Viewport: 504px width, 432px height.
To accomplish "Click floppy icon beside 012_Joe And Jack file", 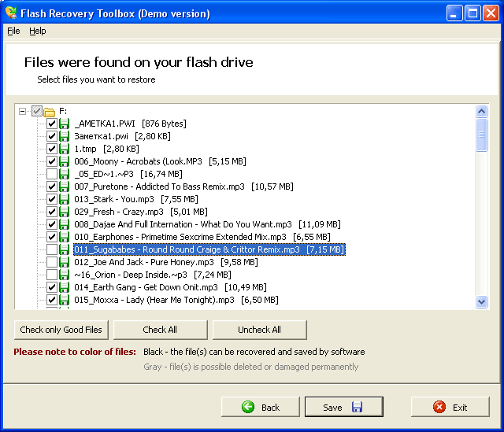I will (x=65, y=262).
